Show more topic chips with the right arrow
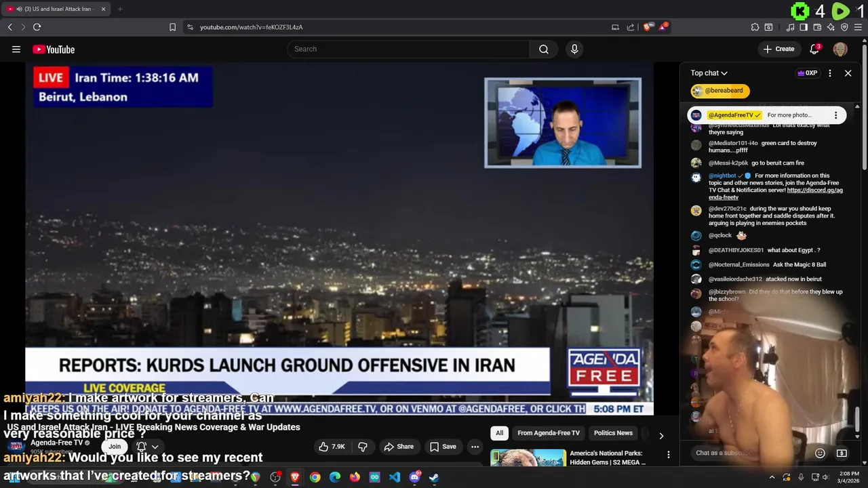This screenshot has width=868, height=488. (661, 435)
